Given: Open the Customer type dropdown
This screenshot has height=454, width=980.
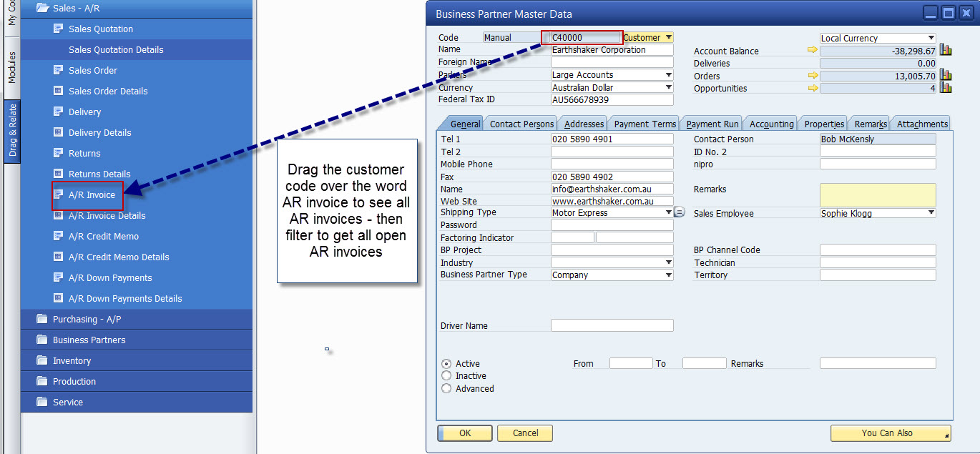Looking at the screenshot, I should tap(668, 37).
